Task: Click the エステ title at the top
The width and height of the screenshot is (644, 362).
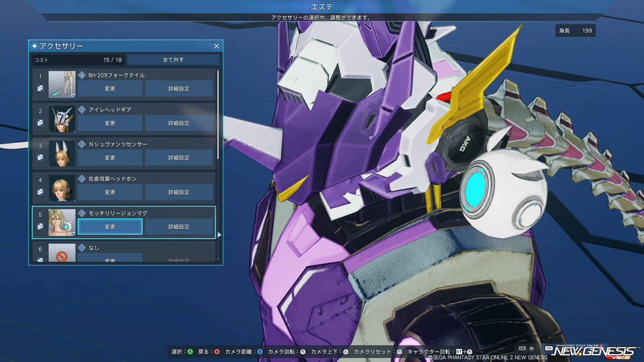Action: pyautogui.click(x=322, y=7)
